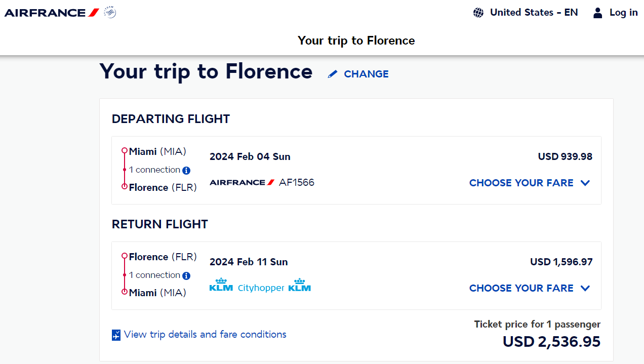
Task: Open United States - EN language selector
Action: 534,13
